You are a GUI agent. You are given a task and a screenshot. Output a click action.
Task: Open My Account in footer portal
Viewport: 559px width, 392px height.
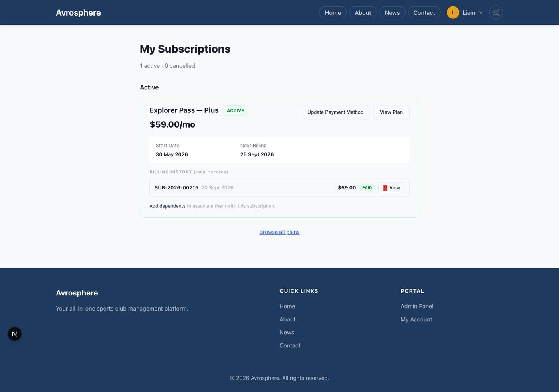click(x=416, y=319)
